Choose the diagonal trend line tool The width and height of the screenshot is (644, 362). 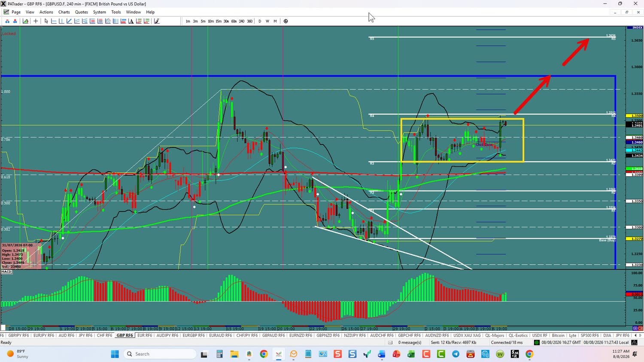coord(69,21)
